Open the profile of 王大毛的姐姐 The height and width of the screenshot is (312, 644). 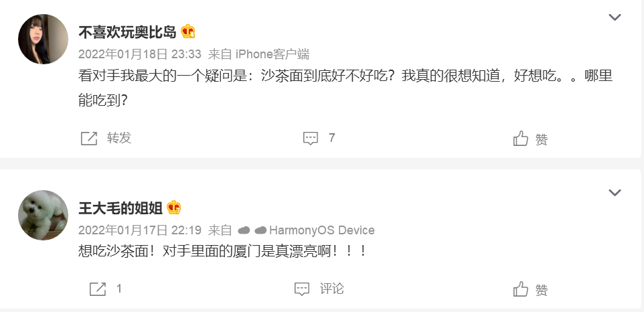click(x=120, y=208)
